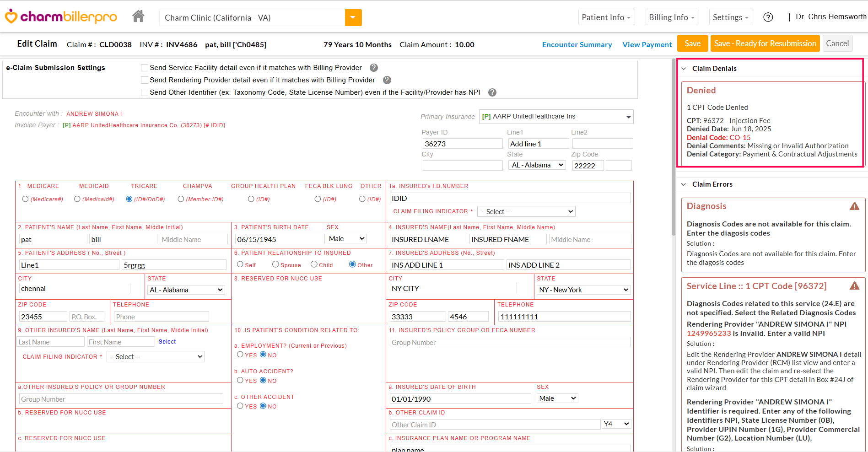Show help for Send Other Identifier option
Viewport: 868px width, 452px height.
pos(492,92)
